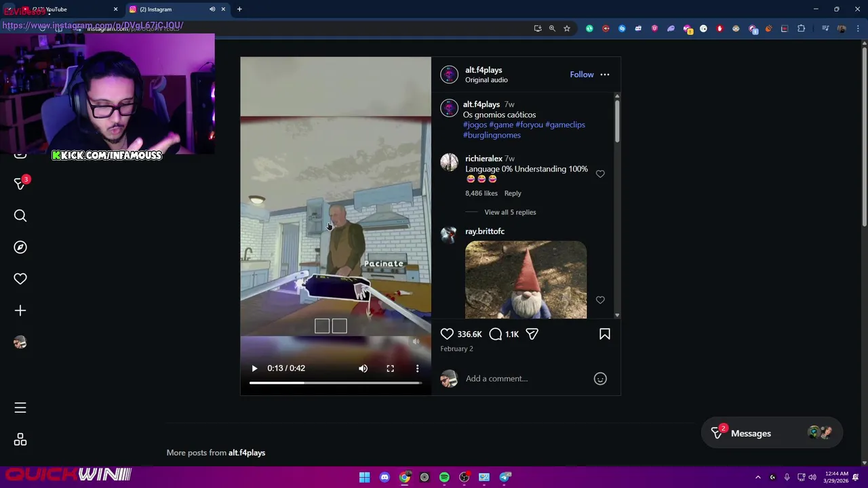
Task: Seek on the video progress bar
Action: pos(335,383)
